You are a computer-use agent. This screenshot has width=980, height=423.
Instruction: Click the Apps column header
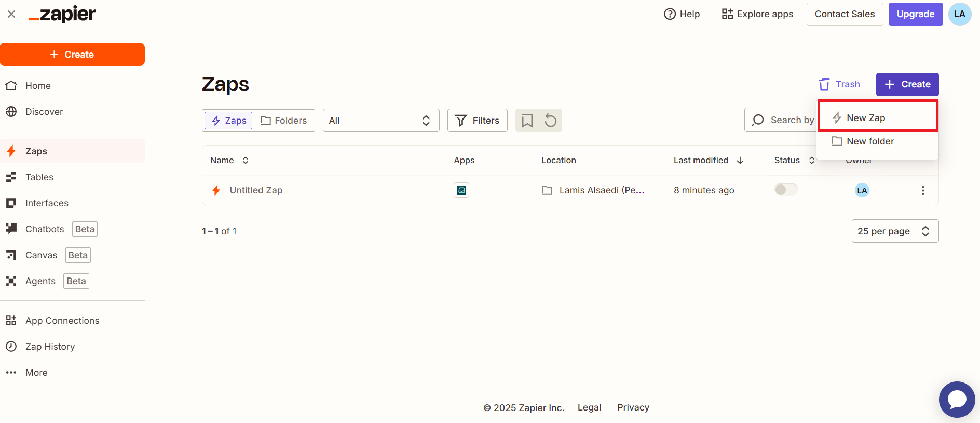click(x=464, y=161)
